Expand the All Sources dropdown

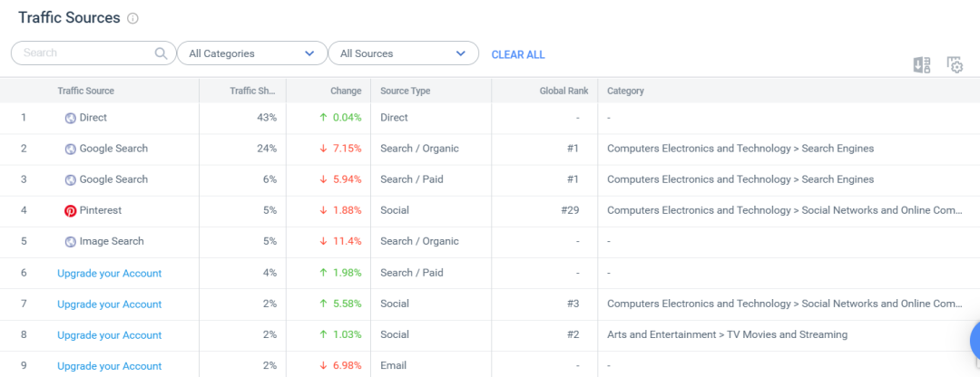coord(403,53)
